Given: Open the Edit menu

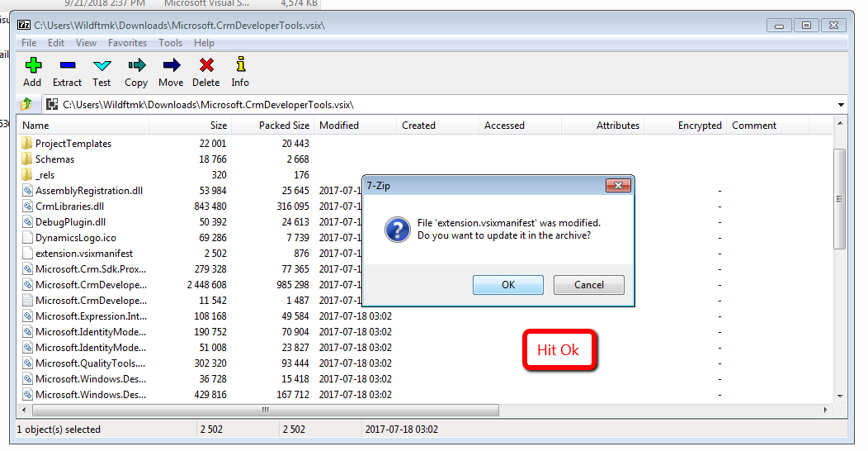Looking at the screenshot, I should [56, 43].
